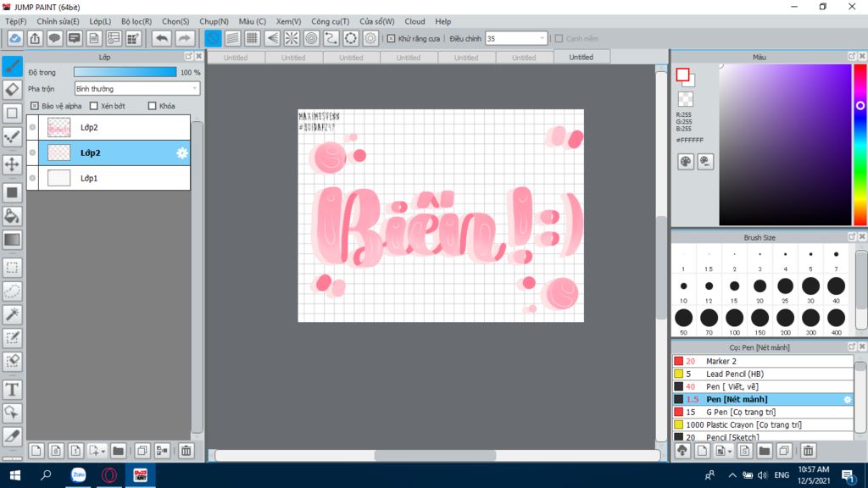Click the Undo arrow in top toolbar

pos(162,38)
